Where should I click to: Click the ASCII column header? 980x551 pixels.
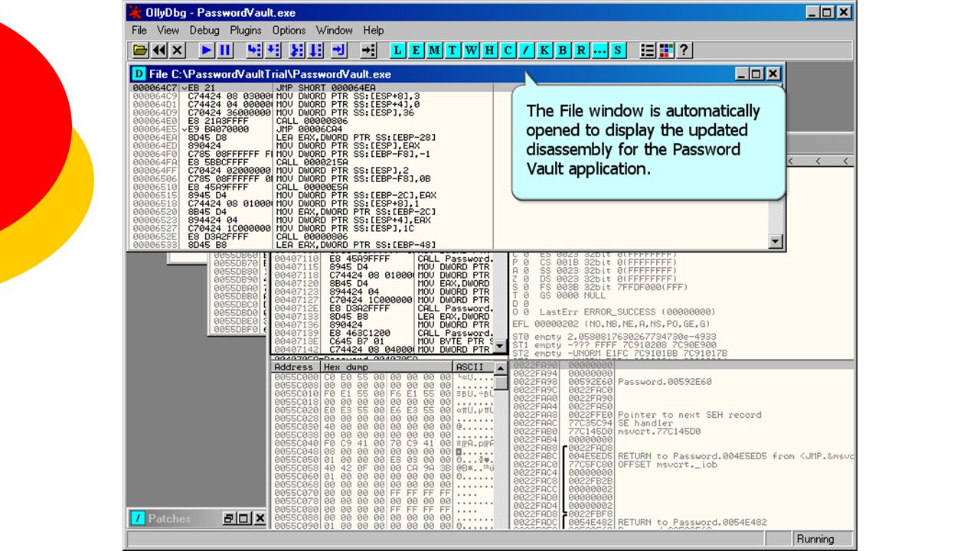(x=473, y=367)
